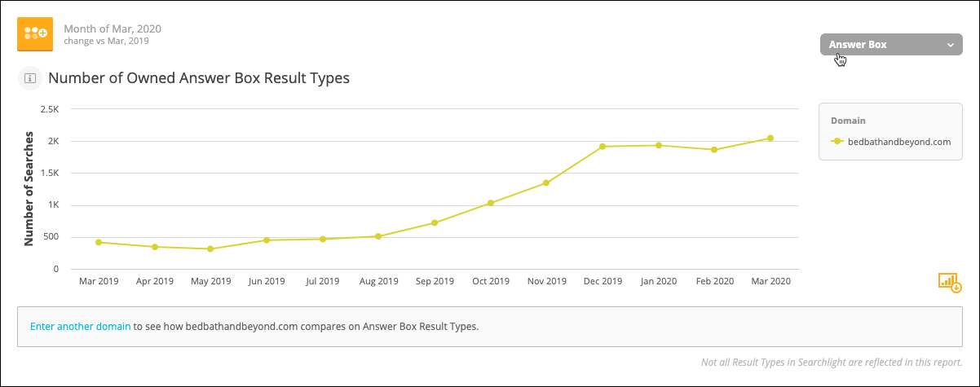Open the info icon beside the chart title
The image size is (980, 387).
30,78
